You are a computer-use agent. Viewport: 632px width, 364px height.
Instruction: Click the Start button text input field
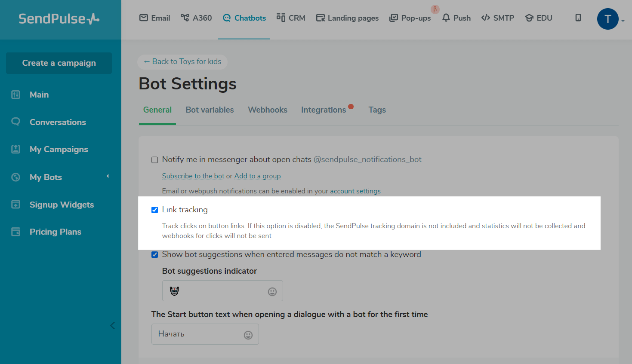(198, 334)
